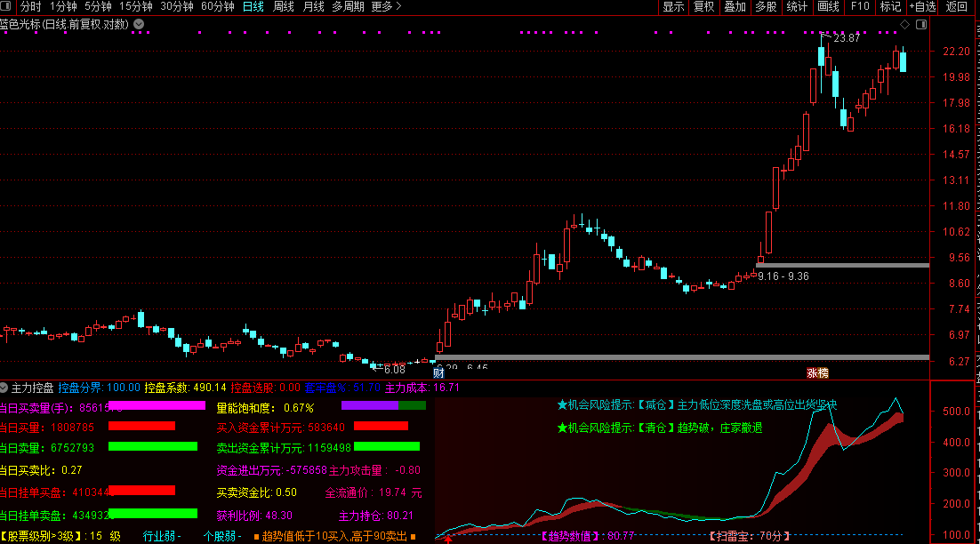Click the 财 finance marker icon
The width and height of the screenshot is (980, 544).
click(438, 374)
